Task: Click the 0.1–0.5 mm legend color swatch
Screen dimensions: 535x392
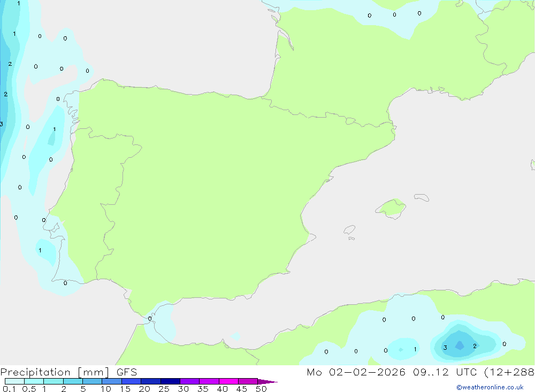Action: (x=14, y=381)
